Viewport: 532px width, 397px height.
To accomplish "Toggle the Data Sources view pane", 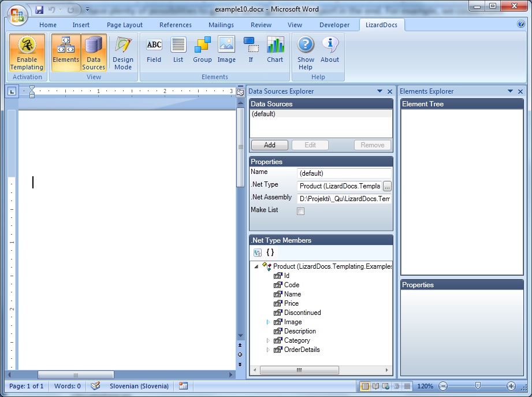I will click(x=94, y=53).
